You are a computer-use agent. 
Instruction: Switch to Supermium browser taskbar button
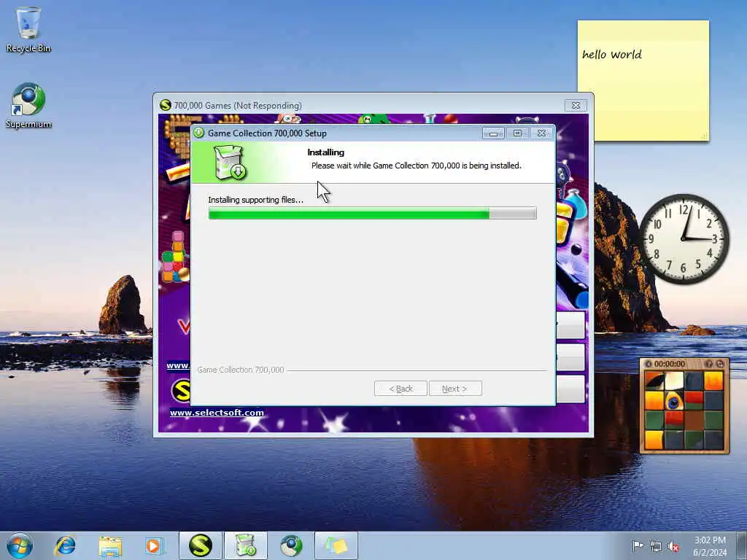point(290,545)
